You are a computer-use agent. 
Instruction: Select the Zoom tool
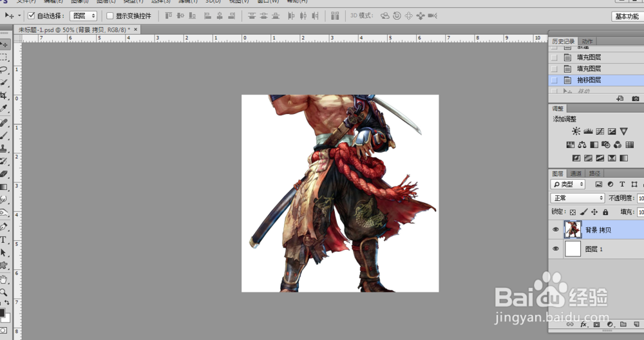coord(4,292)
